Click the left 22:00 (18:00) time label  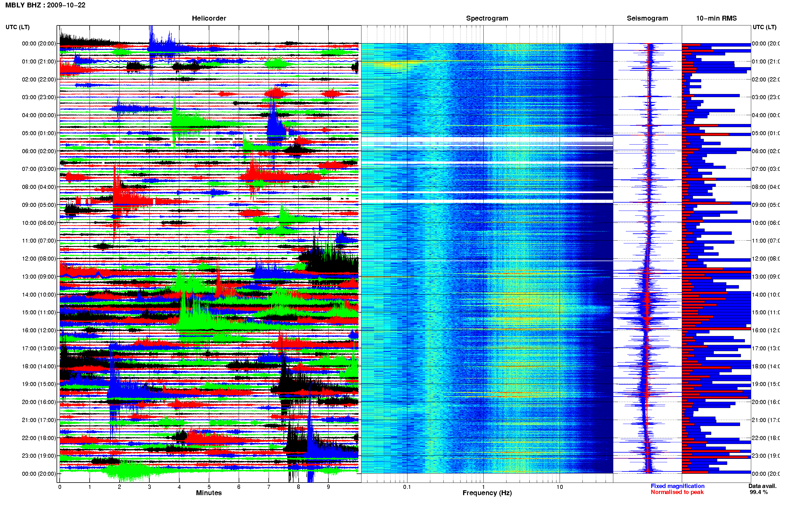point(39,438)
